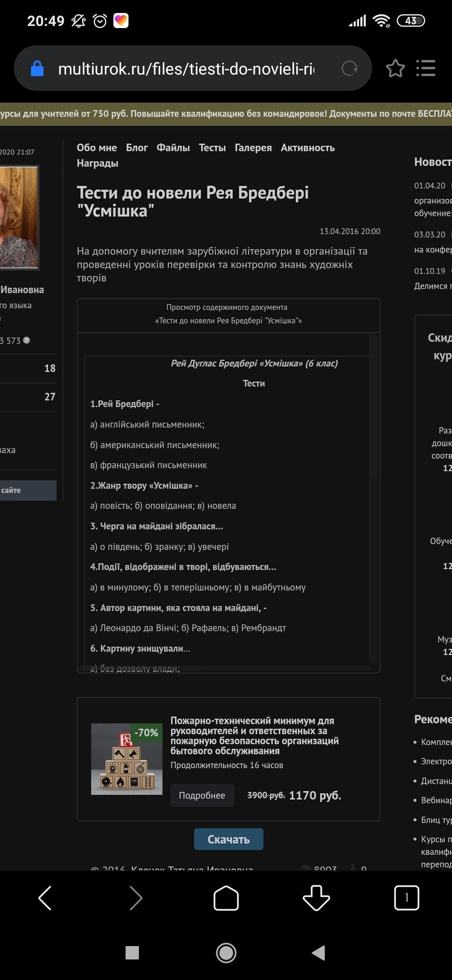Switch to the Файлы tab
The width and height of the screenshot is (452, 980).
(x=173, y=148)
